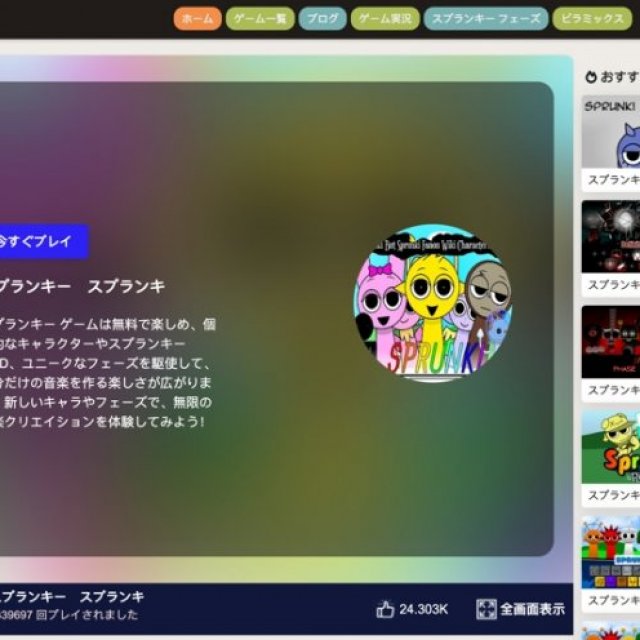Open the ゲーム実況 nav tab
The height and width of the screenshot is (640, 640).
point(385,19)
